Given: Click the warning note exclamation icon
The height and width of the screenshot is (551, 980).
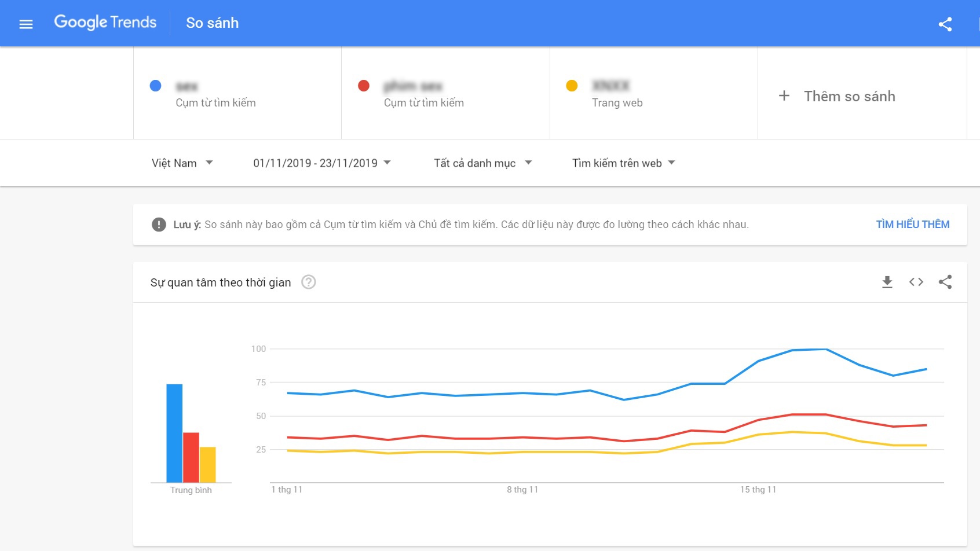Looking at the screenshot, I should (159, 225).
